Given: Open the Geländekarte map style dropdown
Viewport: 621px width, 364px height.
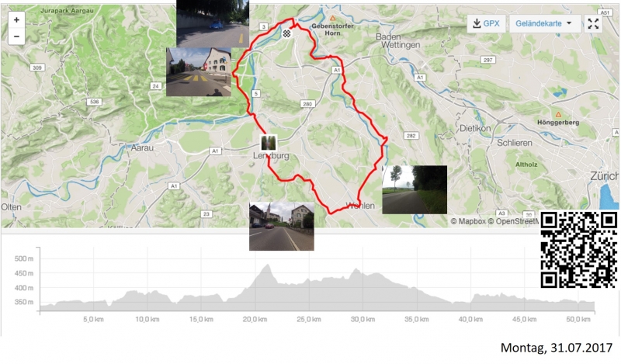Looking at the screenshot, I should pyautogui.click(x=545, y=24).
